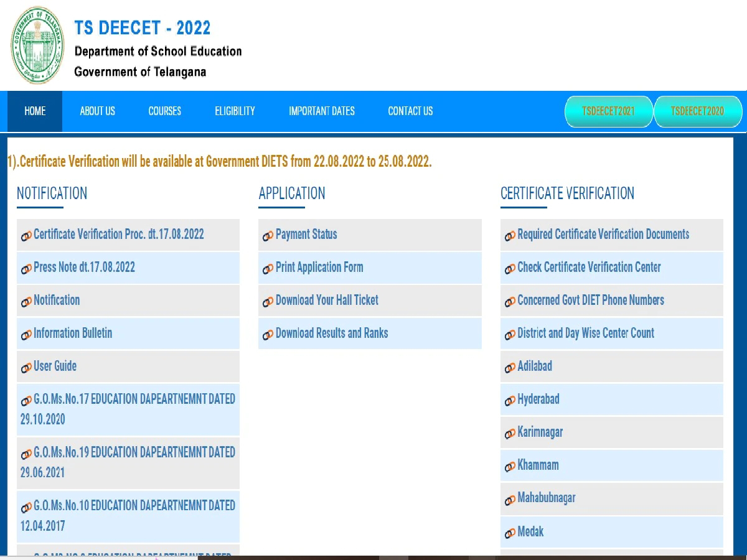This screenshot has height=560, width=747.
Task: Click the TSDEECET2021 button
Action: 608,111
